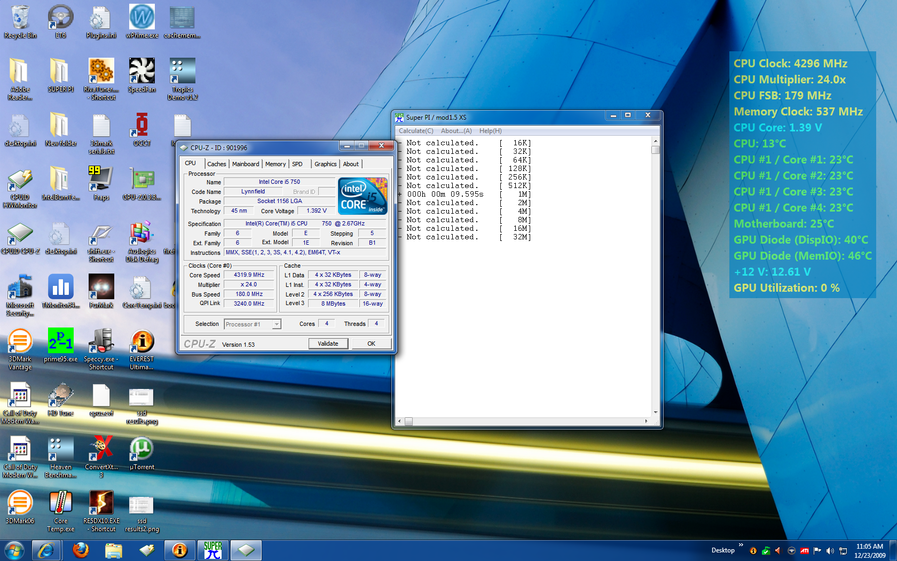Open the About tab in CPU-Z

[351, 164]
